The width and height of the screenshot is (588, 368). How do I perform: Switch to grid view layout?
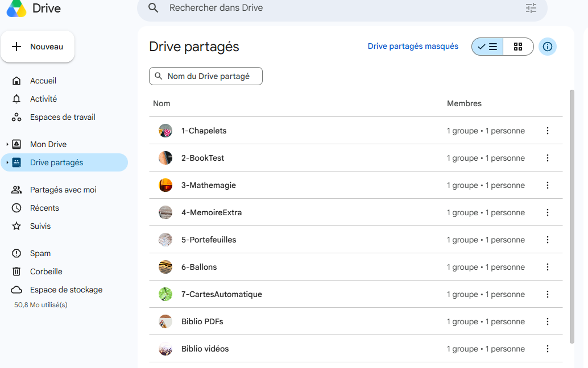point(518,47)
